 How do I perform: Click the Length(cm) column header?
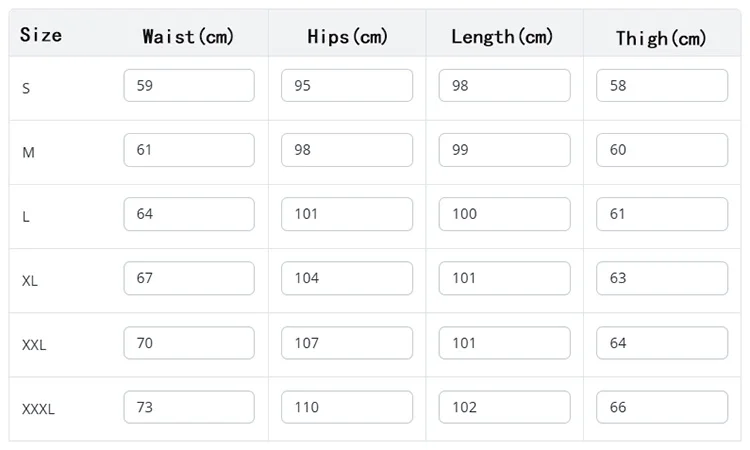(x=502, y=37)
